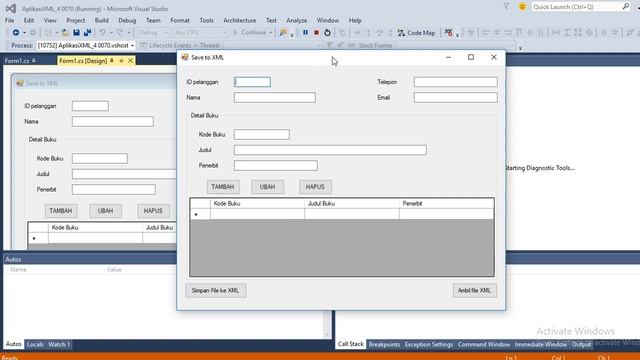Focus Judul field in running Save to XML window
The height and width of the screenshot is (360, 640).
pos(330,150)
